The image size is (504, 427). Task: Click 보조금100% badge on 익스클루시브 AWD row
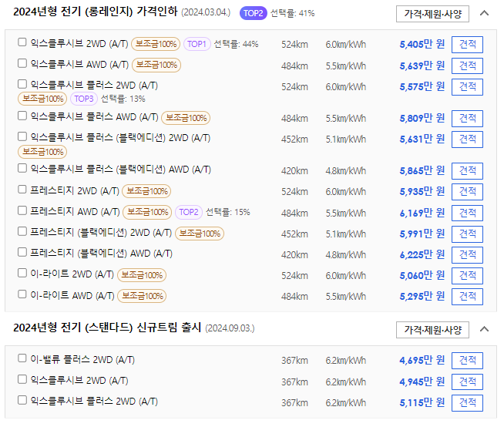(156, 65)
